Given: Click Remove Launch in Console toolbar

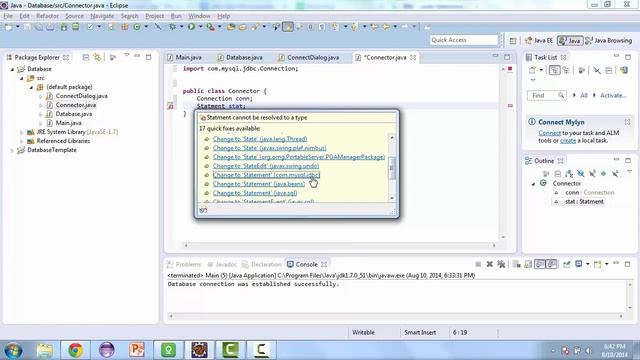Looking at the screenshot, I should point(489,264).
